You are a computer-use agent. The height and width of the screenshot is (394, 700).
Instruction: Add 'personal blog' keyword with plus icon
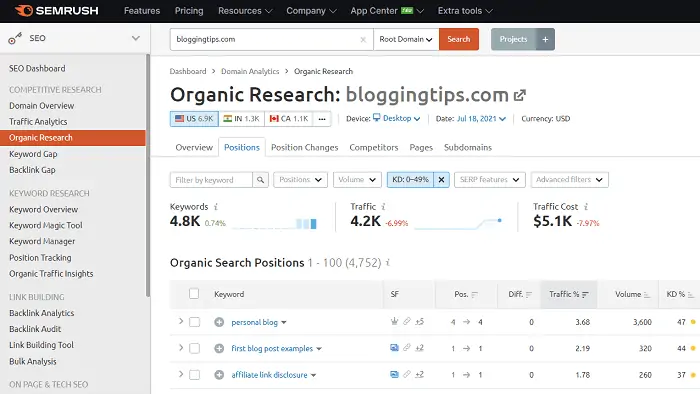[219, 322]
